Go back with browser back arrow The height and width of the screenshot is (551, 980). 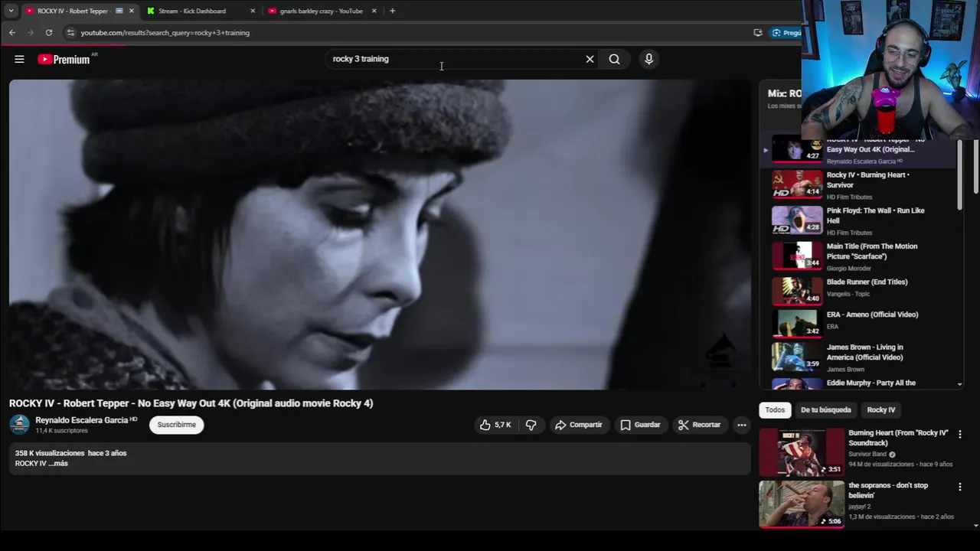pyautogui.click(x=12, y=32)
